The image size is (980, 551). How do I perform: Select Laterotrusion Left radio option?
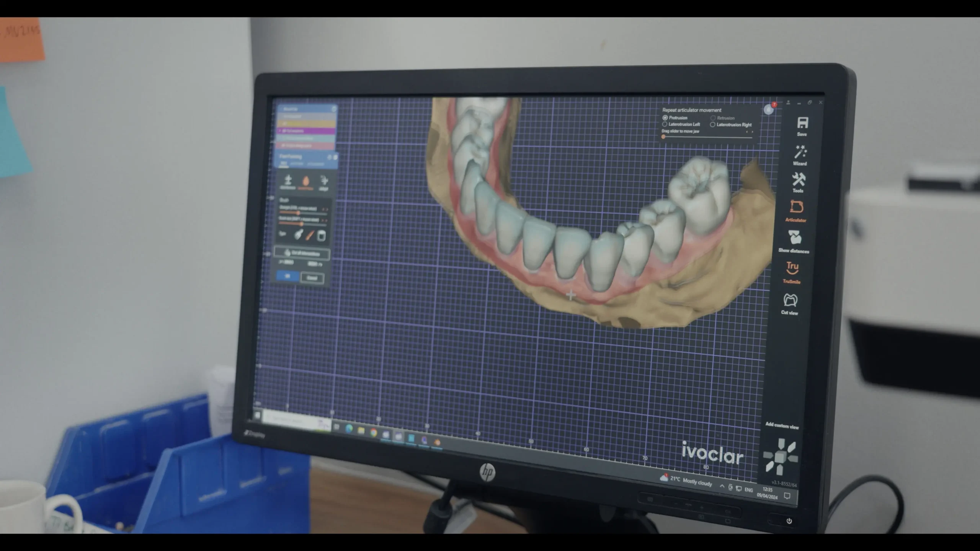(x=665, y=124)
